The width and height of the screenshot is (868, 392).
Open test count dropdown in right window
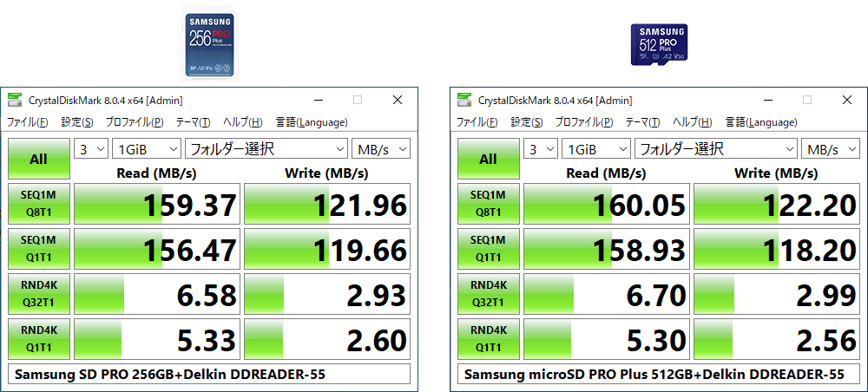[540, 148]
